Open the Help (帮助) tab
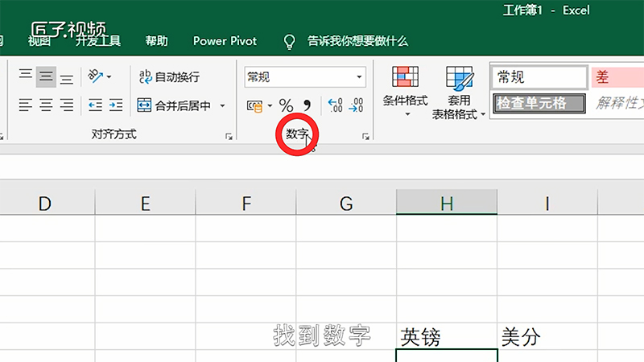 tap(157, 41)
